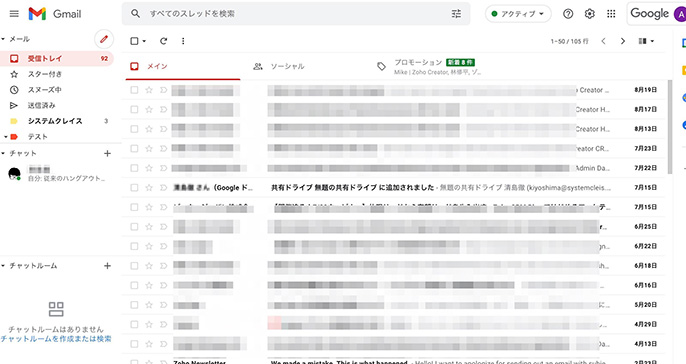Select the 7月22日 email checkbox
This screenshot has width=686, height=364.
click(x=134, y=168)
